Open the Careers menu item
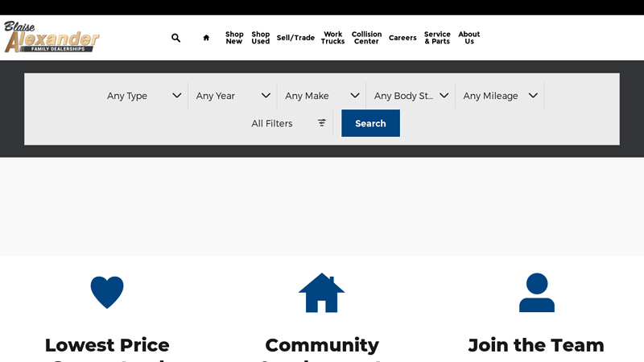 tap(402, 38)
